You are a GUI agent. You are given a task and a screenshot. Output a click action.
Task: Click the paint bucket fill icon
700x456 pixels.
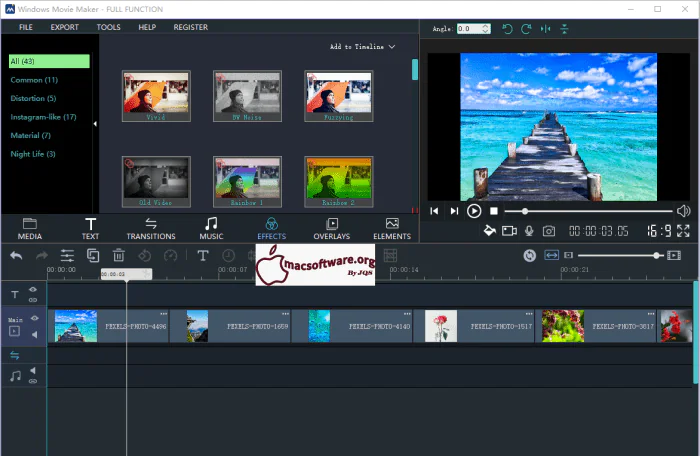490,230
